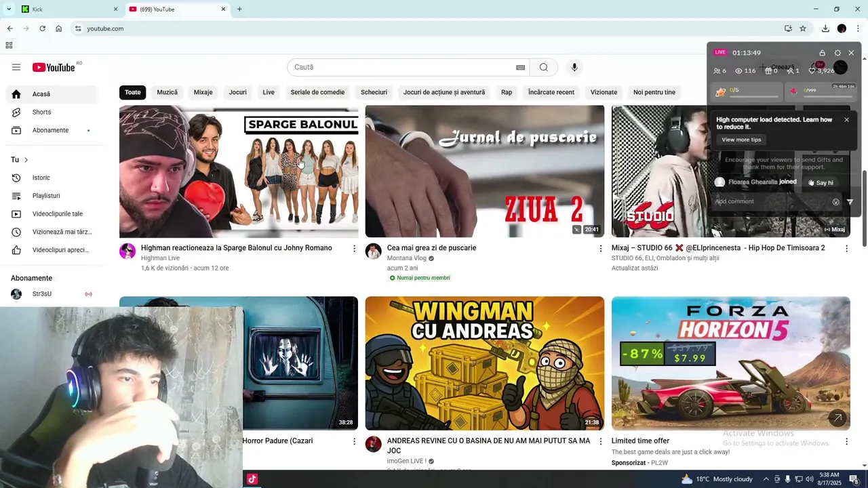Open Istoric from the sidebar
The image size is (868, 488).
pos(52,178)
